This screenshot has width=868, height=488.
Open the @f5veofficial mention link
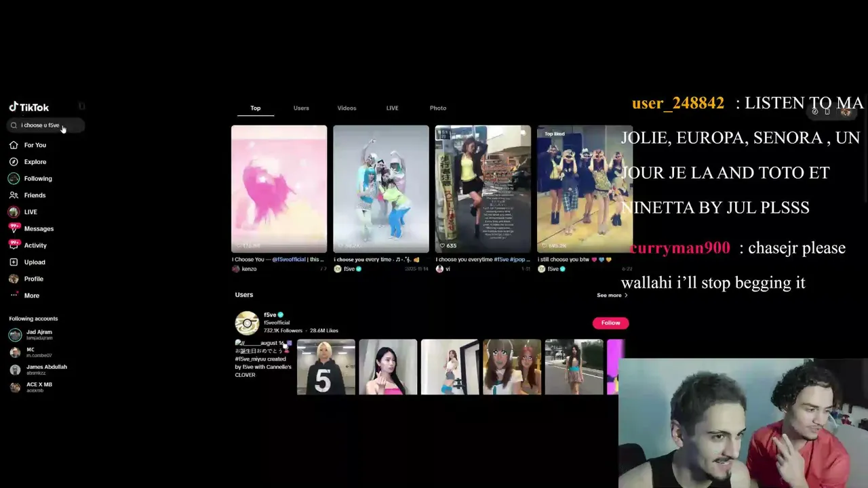(289, 260)
